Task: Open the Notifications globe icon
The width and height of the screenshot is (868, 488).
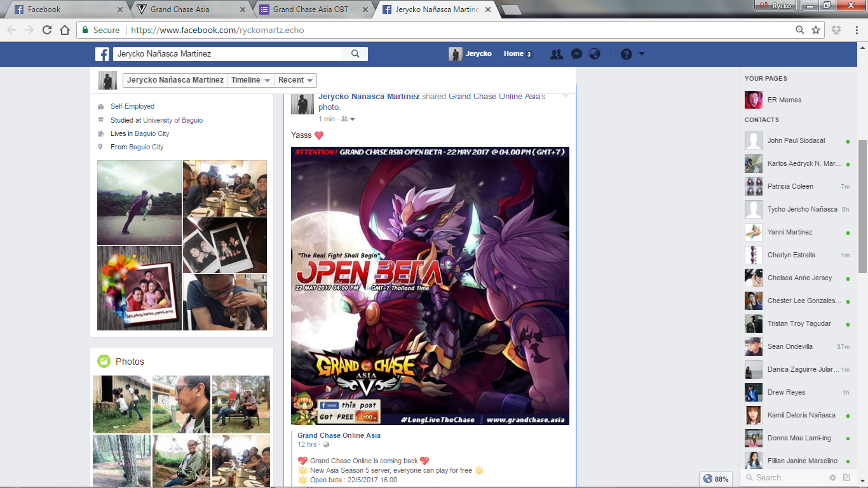Action: (x=595, y=54)
